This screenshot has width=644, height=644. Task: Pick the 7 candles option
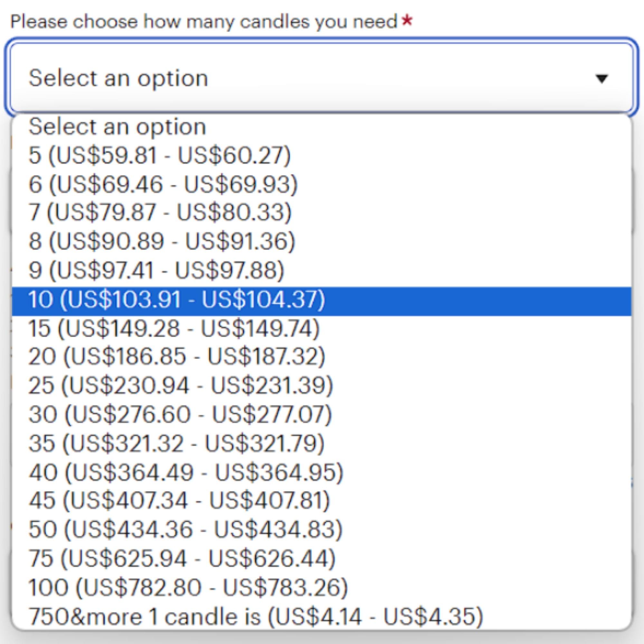pyautogui.click(x=159, y=213)
